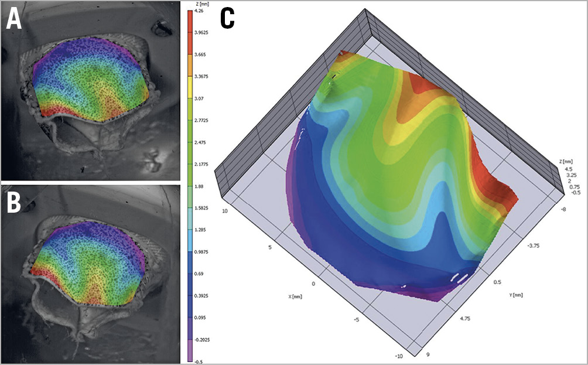Click the Z [mm] title above the color legend
The image size is (588, 365).
[x=207, y=4]
